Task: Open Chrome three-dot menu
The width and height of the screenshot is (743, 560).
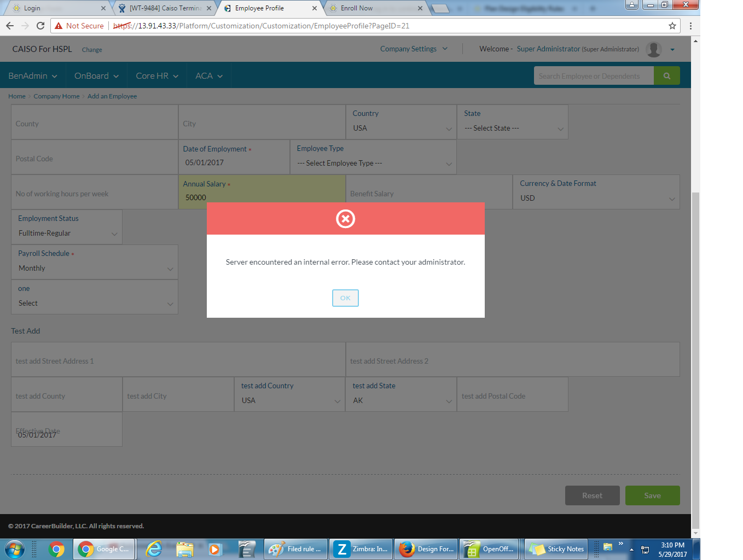Action: pos(690,26)
